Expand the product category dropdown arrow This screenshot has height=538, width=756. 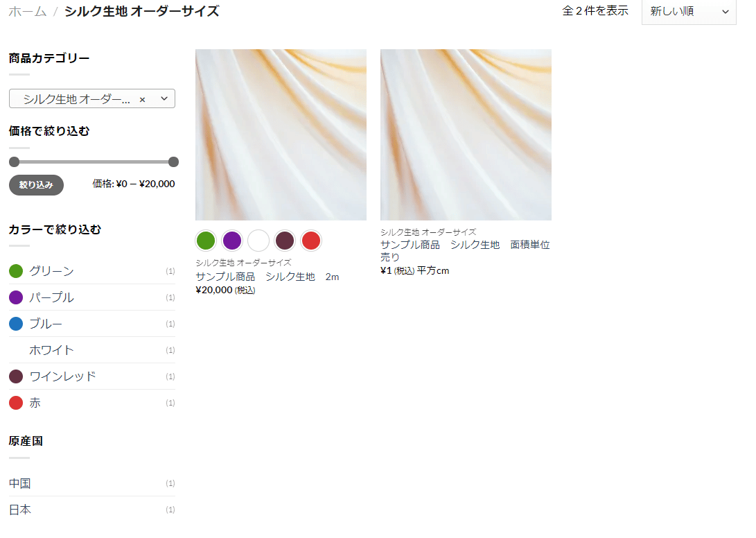pyautogui.click(x=164, y=98)
